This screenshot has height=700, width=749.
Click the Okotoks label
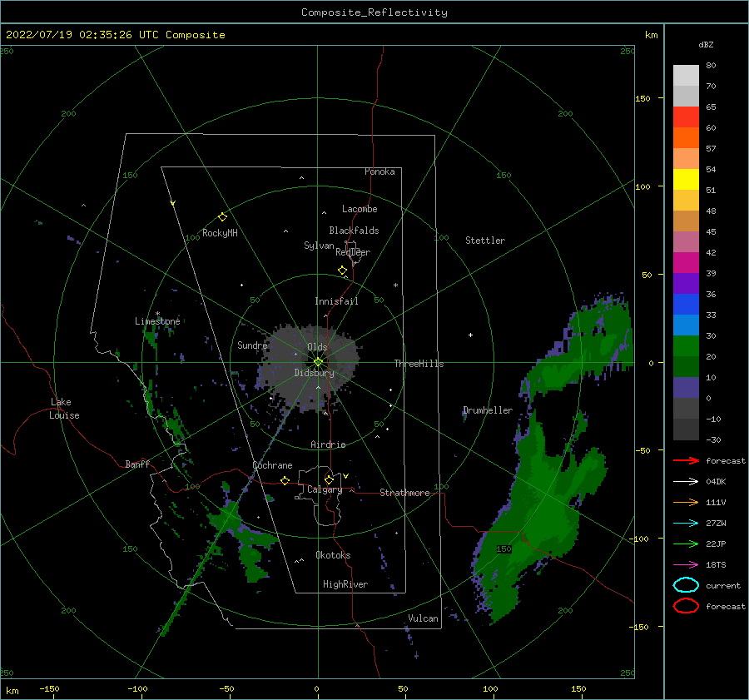(x=333, y=555)
